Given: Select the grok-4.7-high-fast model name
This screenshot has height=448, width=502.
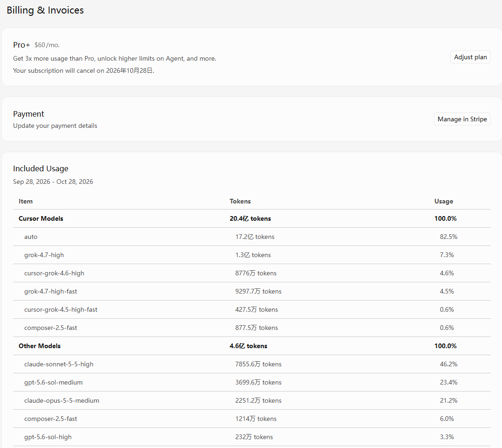Looking at the screenshot, I should click(50, 291).
